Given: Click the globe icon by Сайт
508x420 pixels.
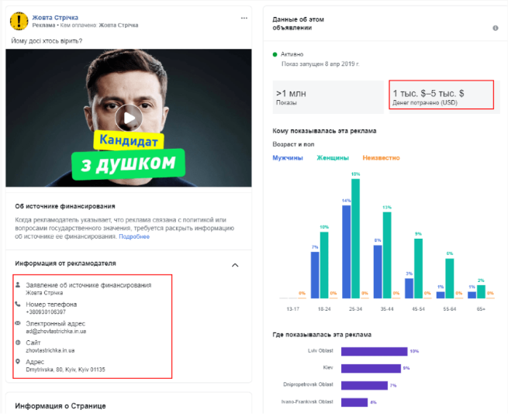Looking at the screenshot, I should click(x=18, y=343).
